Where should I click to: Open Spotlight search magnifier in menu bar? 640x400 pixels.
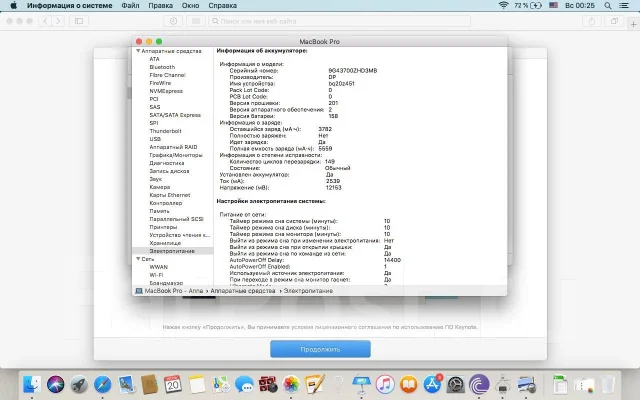point(608,5)
